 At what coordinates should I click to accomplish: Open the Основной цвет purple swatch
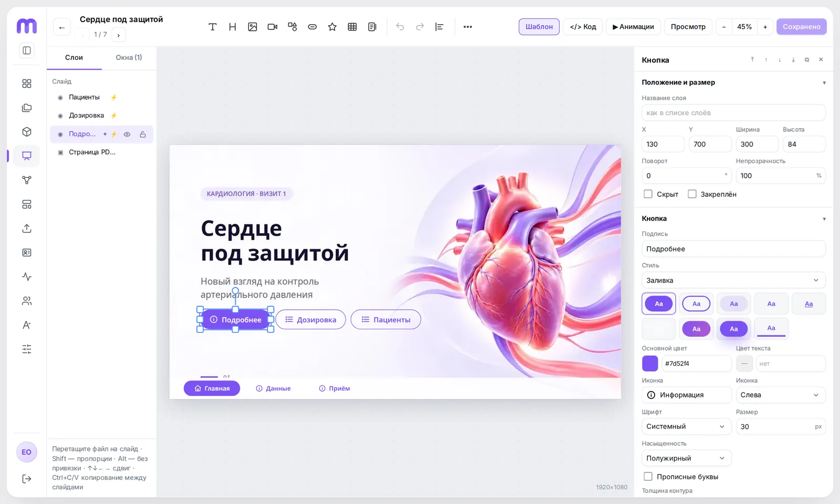click(x=650, y=363)
